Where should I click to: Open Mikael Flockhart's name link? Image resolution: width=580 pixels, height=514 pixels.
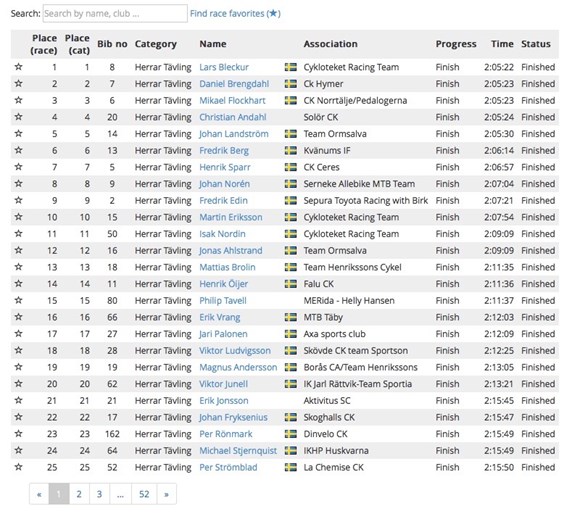tap(232, 100)
